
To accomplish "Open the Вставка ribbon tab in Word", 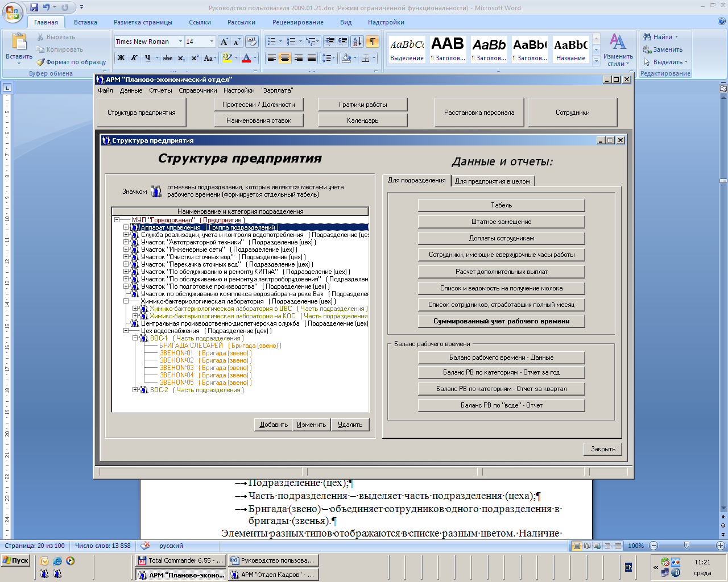I will (85, 22).
